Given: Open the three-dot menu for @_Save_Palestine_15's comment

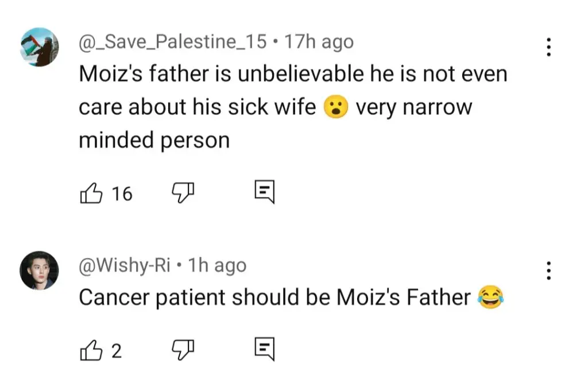Looking at the screenshot, I should coord(548,47).
